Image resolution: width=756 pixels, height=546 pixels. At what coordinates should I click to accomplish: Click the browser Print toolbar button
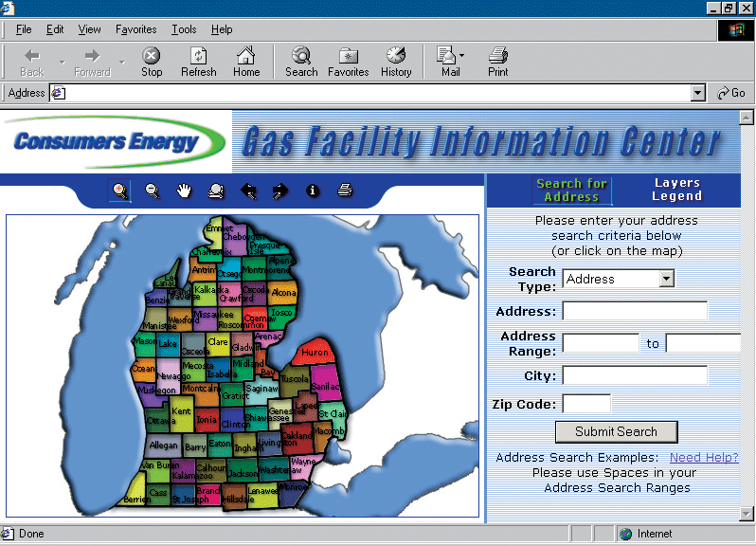[x=498, y=63]
